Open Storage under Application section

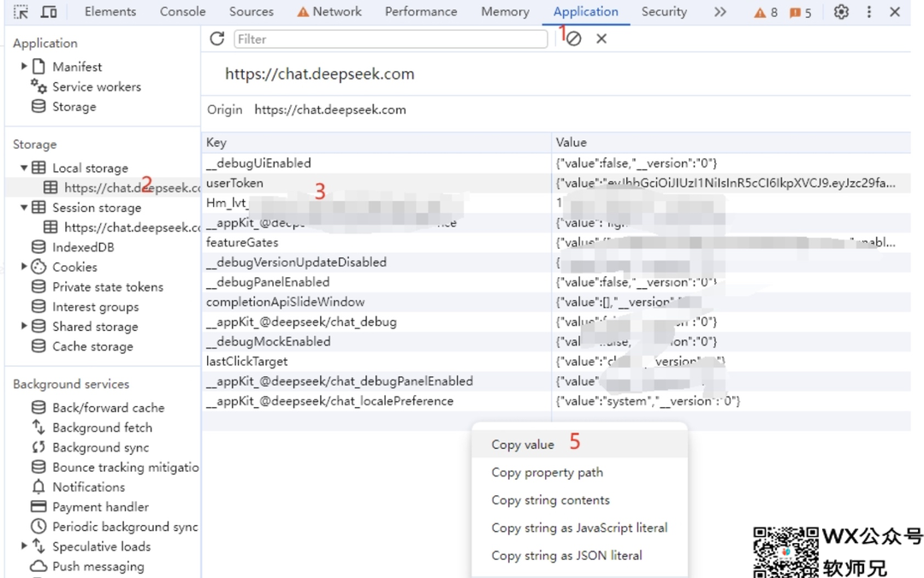point(74,107)
